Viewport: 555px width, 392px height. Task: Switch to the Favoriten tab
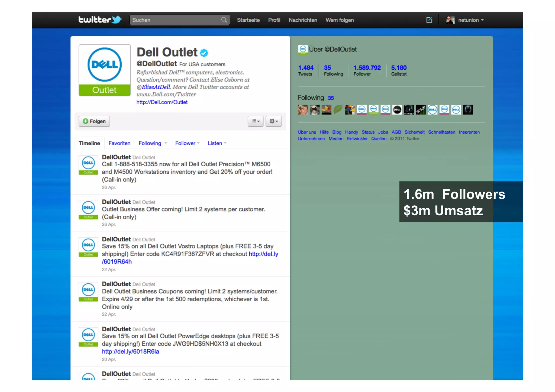120,143
